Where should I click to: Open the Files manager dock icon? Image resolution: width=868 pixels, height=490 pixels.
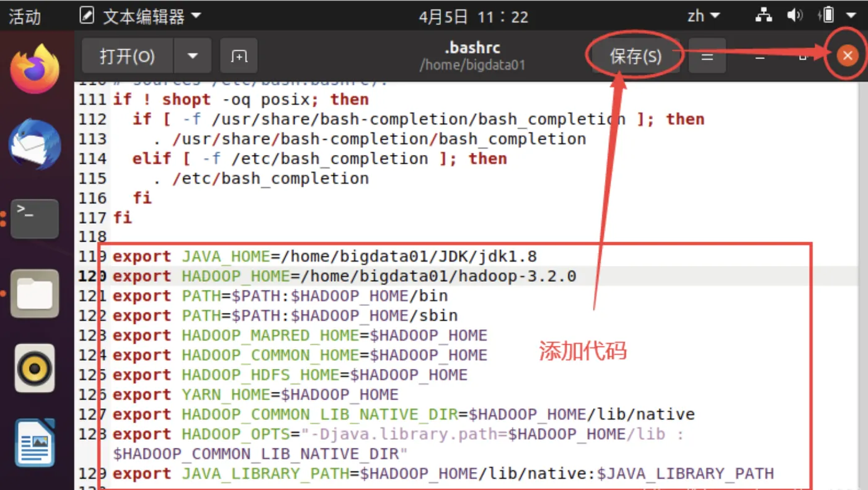click(35, 294)
